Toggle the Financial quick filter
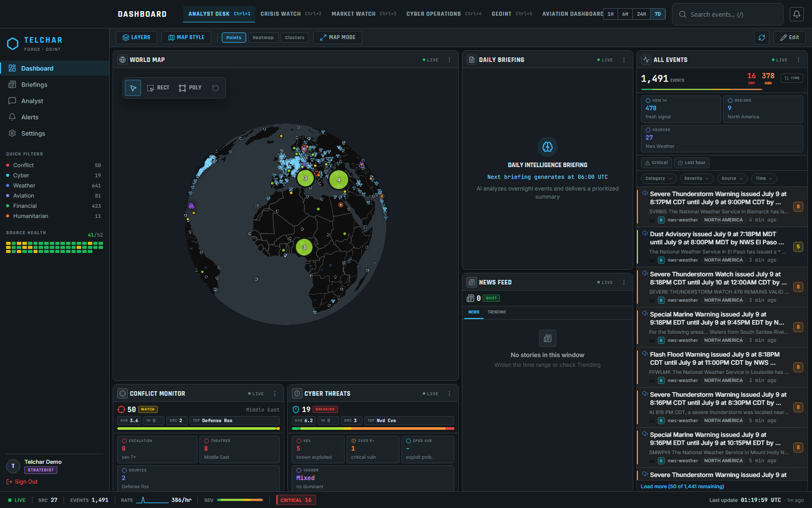 pyautogui.click(x=54, y=206)
